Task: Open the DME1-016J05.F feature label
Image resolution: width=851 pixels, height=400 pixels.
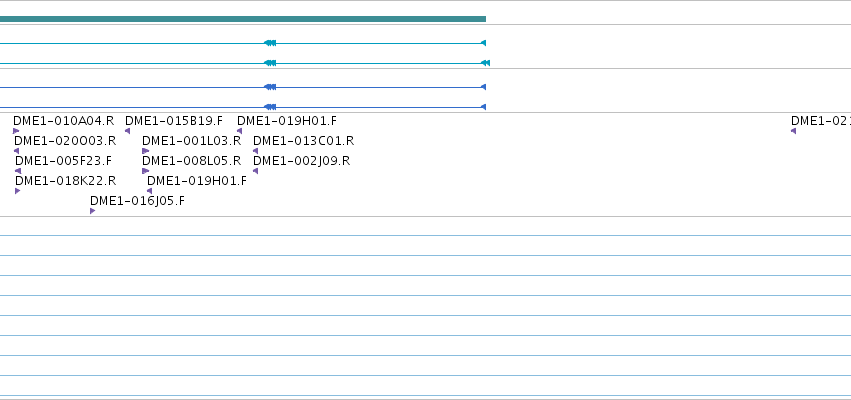Action: click(x=137, y=201)
